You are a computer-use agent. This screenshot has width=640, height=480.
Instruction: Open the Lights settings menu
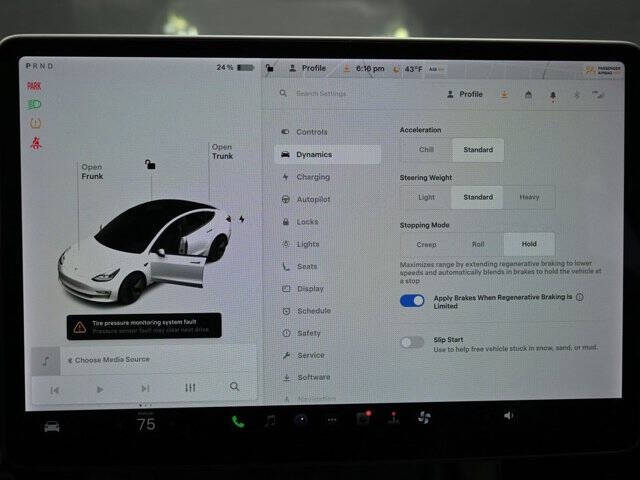[300, 244]
